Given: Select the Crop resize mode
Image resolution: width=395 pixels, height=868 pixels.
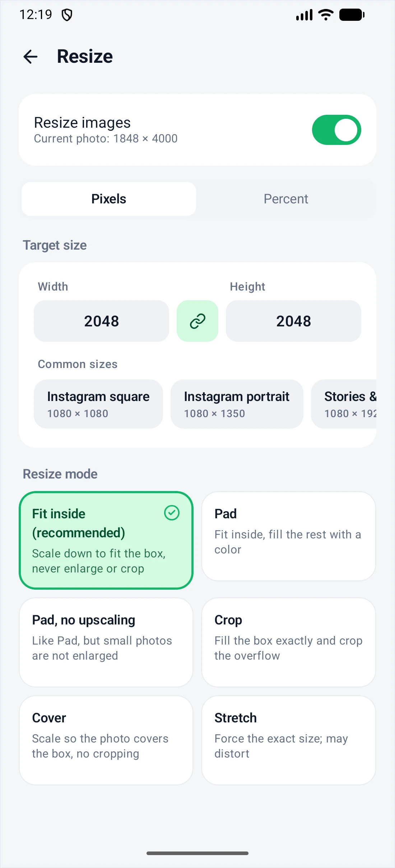Looking at the screenshot, I should (x=289, y=642).
